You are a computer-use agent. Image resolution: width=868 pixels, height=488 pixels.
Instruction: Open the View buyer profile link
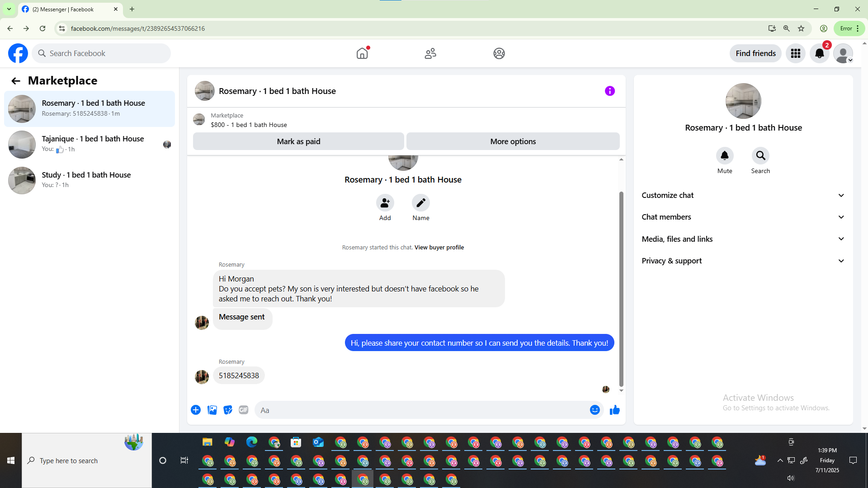click(439, 248)
